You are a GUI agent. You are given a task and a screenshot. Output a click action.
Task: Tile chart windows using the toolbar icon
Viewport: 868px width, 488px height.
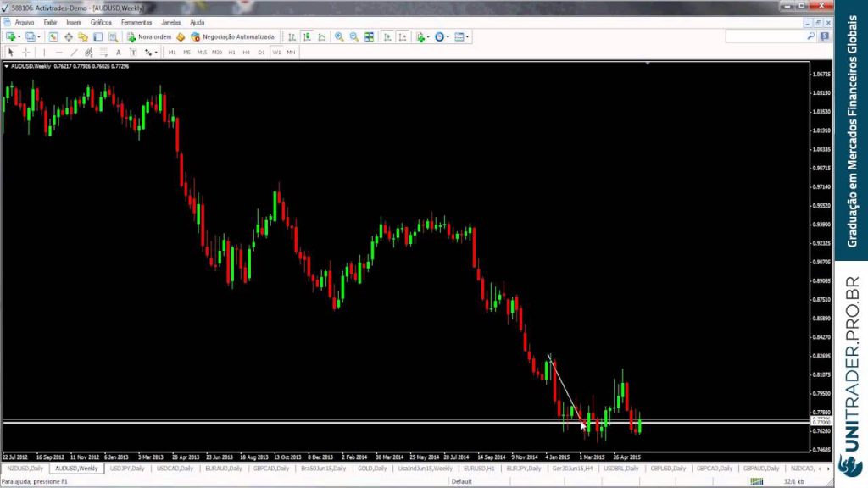point(369,37)
